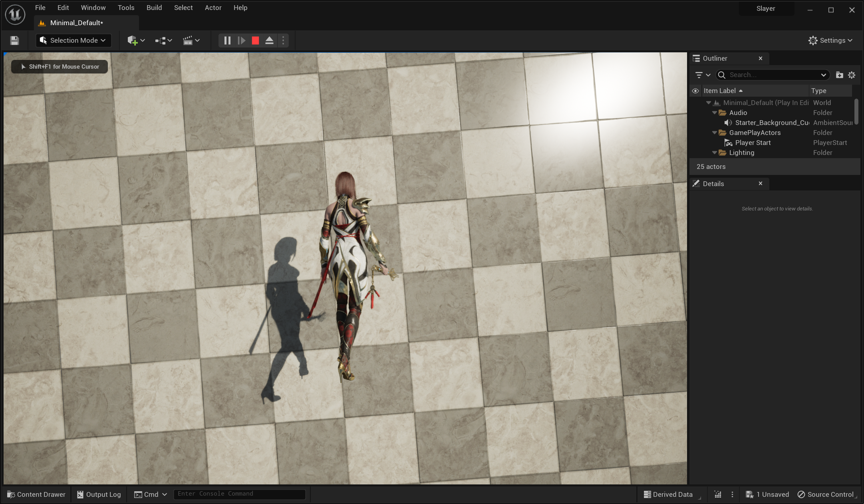Viewport: 864px width, 504px height.
Task: Open the Content Drawer
Action: [36, 494]
